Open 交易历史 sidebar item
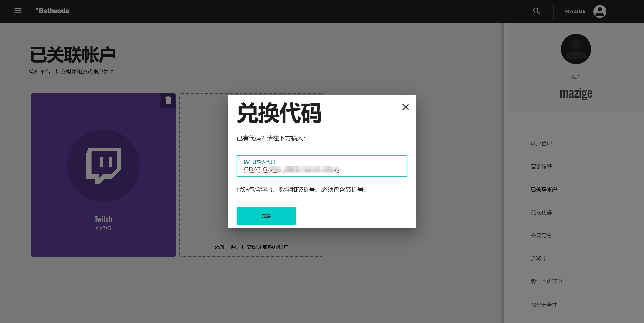This screenshot has height=323, width=644. [x=541, y=236]
